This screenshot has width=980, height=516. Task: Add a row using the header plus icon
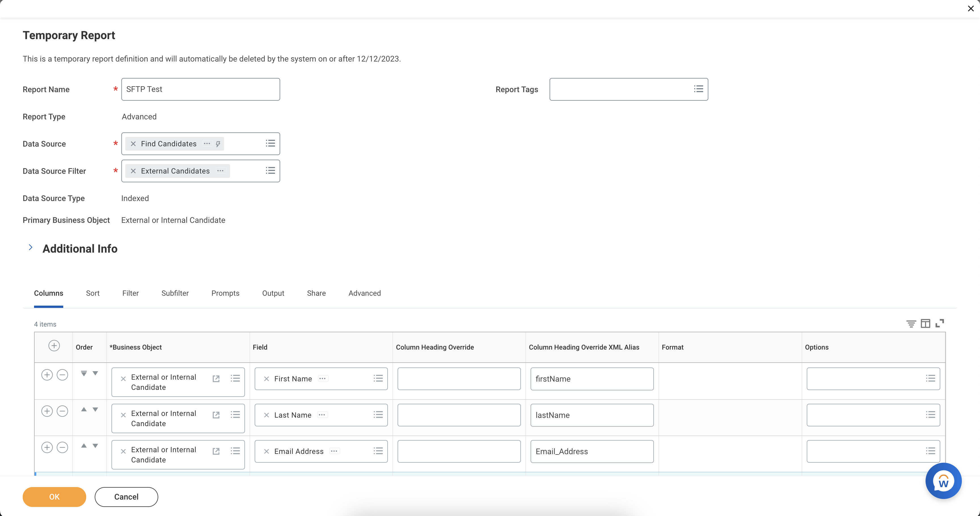(x=54, y=346)
